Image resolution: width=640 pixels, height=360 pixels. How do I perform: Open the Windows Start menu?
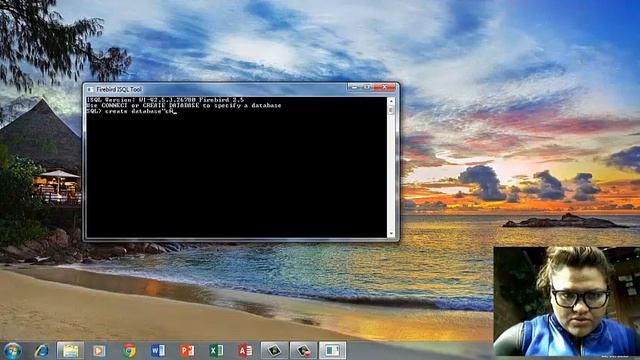pyautogui.click(x=12, y=351)
